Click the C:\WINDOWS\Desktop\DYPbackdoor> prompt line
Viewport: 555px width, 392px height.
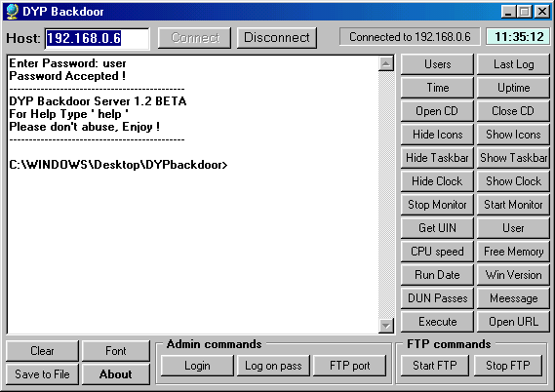[118, 165]
